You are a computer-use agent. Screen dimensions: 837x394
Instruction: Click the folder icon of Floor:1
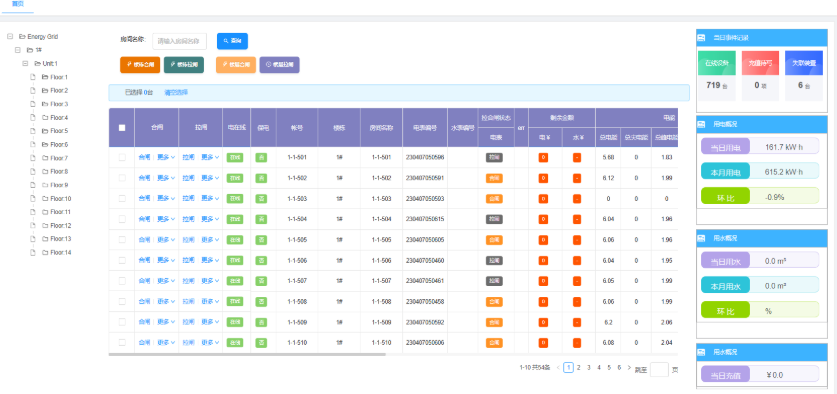click(45, 77)
